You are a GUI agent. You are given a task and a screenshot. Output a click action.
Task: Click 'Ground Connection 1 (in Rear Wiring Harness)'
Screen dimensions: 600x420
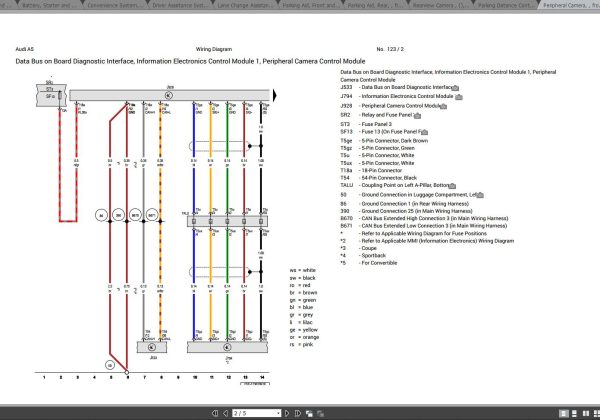pos(415,204)
